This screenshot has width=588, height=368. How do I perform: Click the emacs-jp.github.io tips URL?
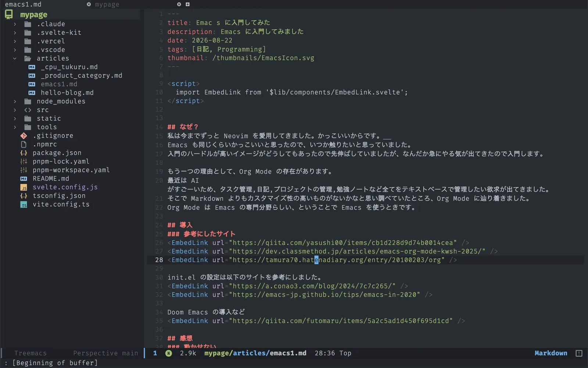(x=325, y=295)
